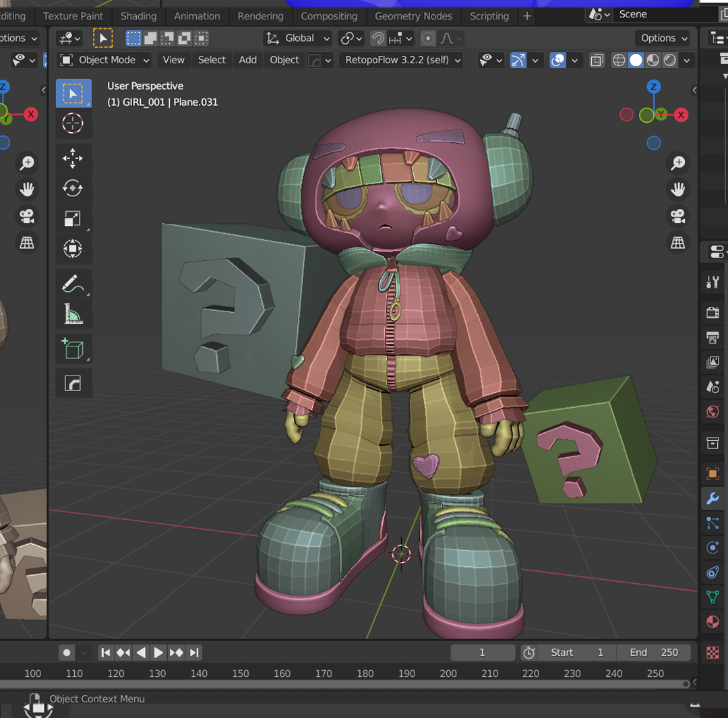Open the Select menu
Viewport: 728px width, 718px height.
(x=212, y=60)
